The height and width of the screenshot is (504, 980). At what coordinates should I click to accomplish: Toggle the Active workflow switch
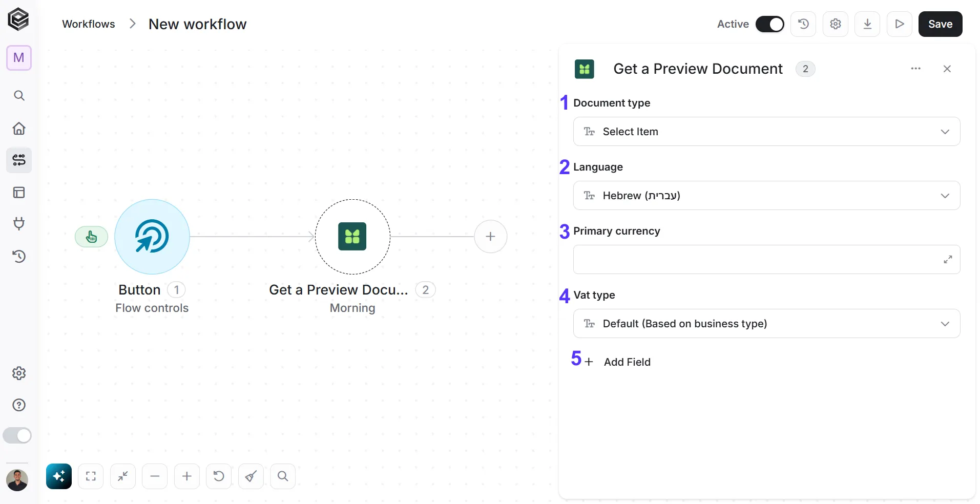point(770,24)
